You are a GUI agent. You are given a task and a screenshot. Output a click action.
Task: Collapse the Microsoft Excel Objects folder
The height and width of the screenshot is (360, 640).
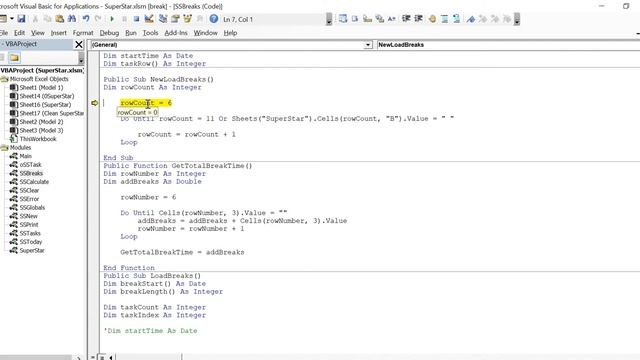4,79
